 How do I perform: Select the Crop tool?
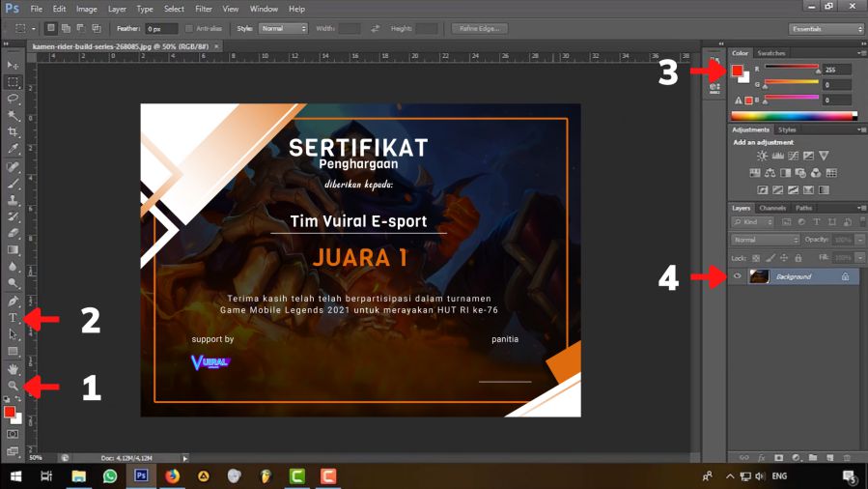[13, 131]
